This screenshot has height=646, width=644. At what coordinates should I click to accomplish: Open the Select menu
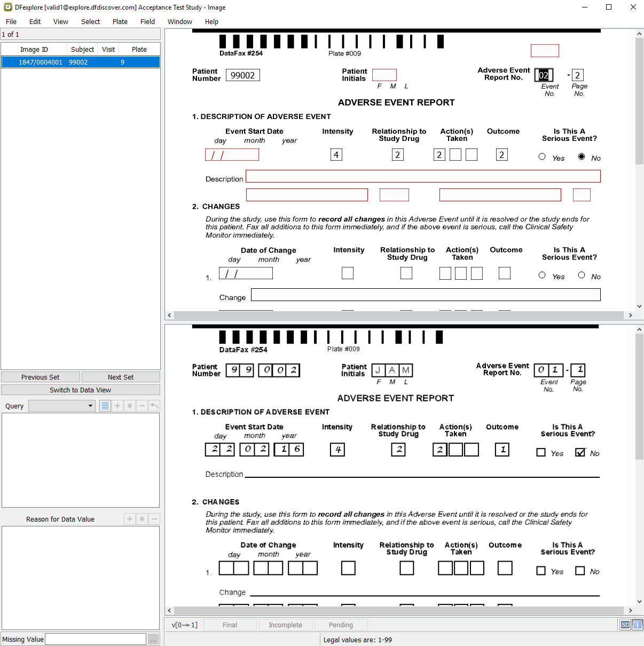click(90, 22)
